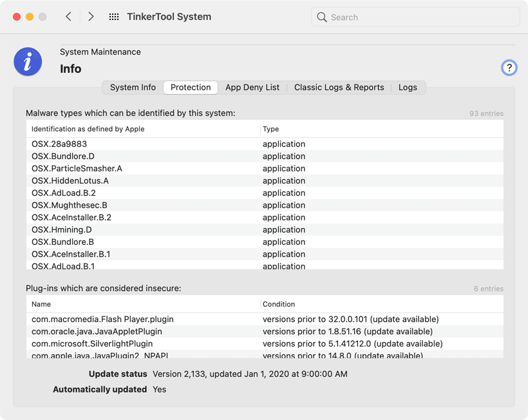Show all panes grid icon
Screen dimensions: 528x420
[x=114, y=17]
